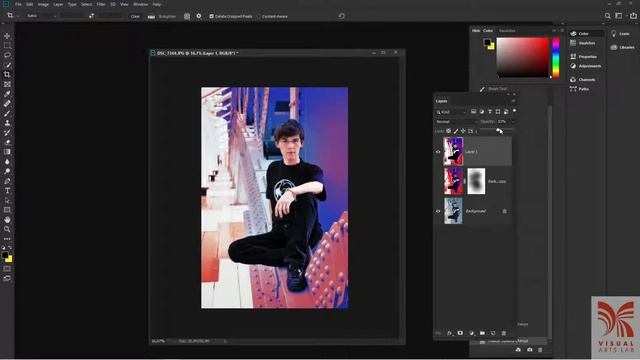Toggle Quick Mask mode icon
The width and height of the screenshot is (640, 360).
(x=7, y=269)
